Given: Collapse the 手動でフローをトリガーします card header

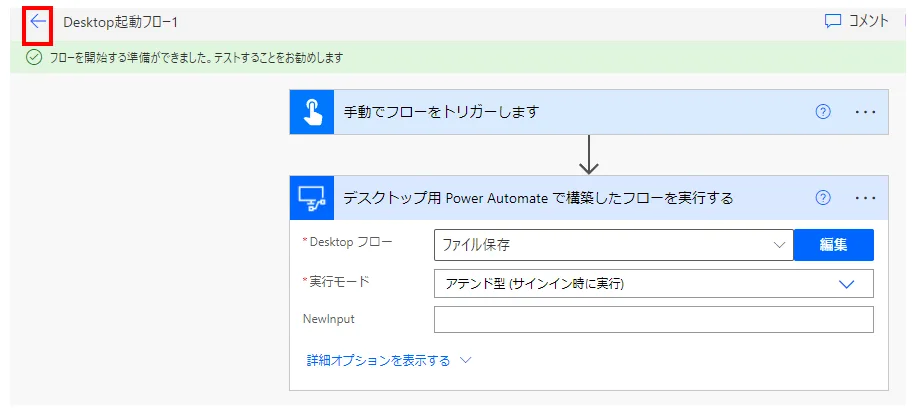Looking at the screenshot, I should click(560, 112).
